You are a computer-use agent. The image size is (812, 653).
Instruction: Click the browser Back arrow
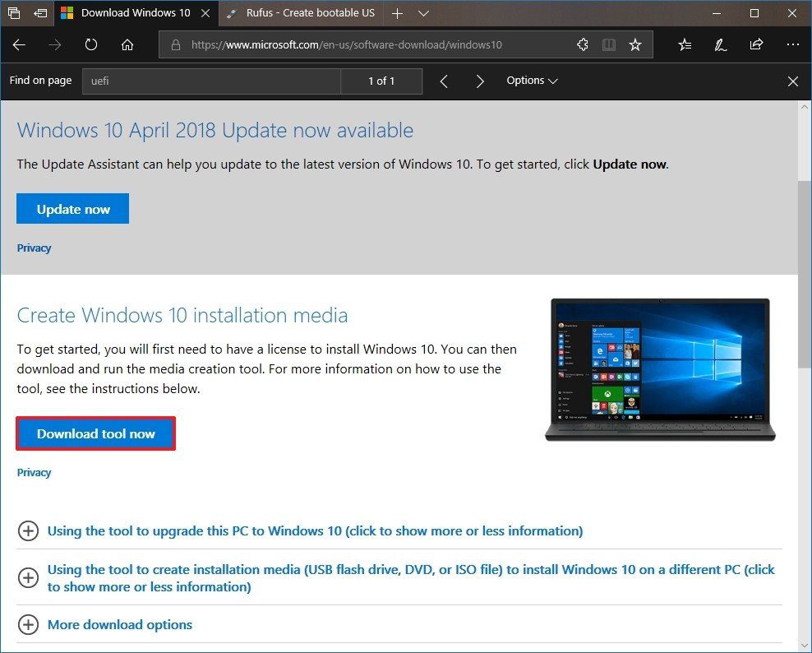tap(19, 45)
